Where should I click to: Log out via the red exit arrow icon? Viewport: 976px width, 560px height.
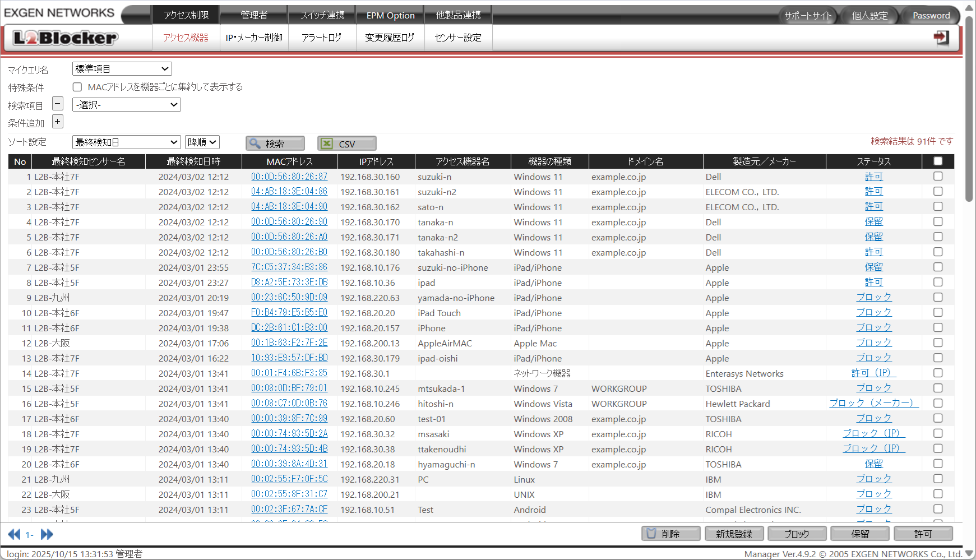pos(941,37)
